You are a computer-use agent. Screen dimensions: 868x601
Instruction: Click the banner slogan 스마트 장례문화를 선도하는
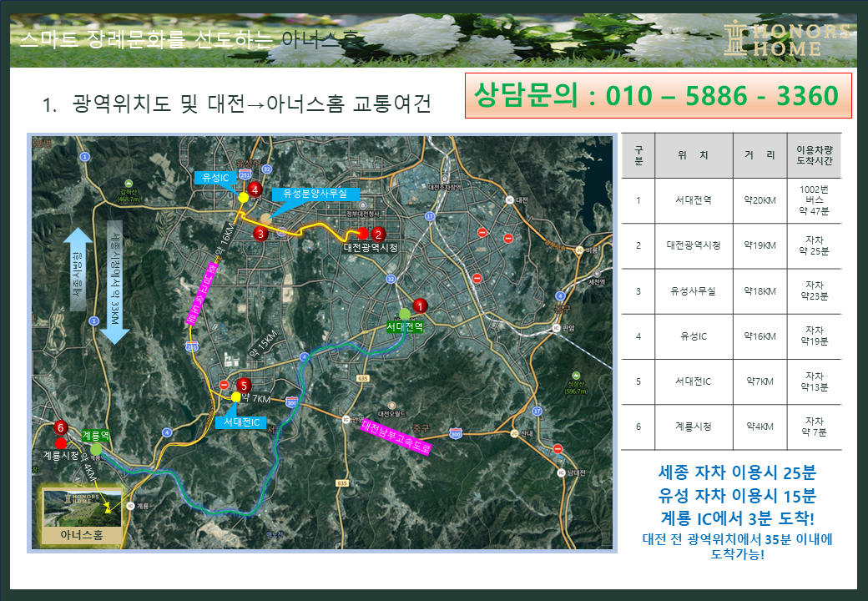(147, 40)
